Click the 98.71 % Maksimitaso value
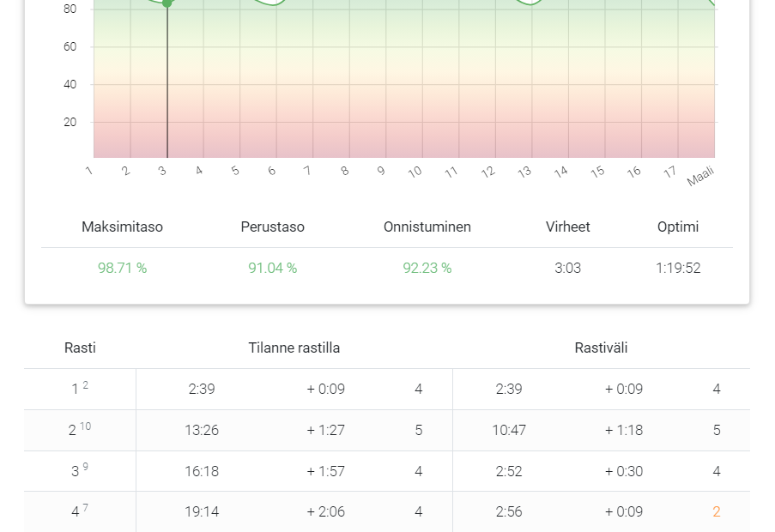Screen dimensions: 775x532 (x=122, y=268)
